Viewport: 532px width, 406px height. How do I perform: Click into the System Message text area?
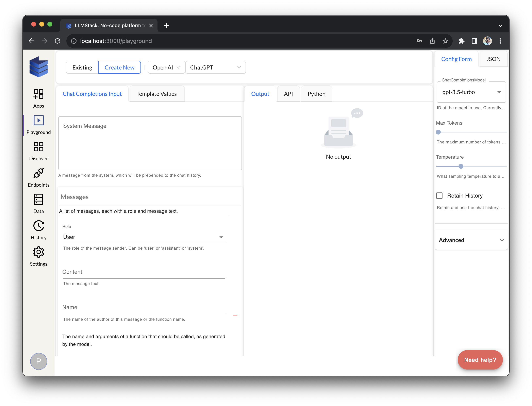(150, 143)
